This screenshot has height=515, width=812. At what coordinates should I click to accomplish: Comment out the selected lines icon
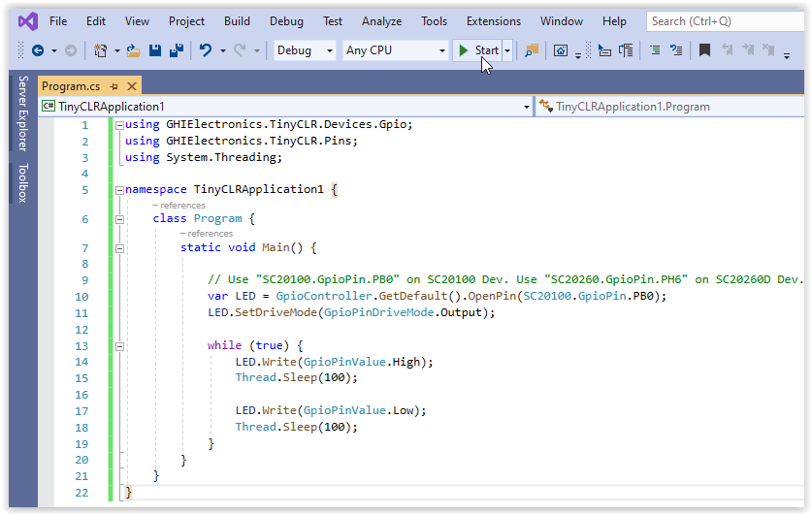655,50
